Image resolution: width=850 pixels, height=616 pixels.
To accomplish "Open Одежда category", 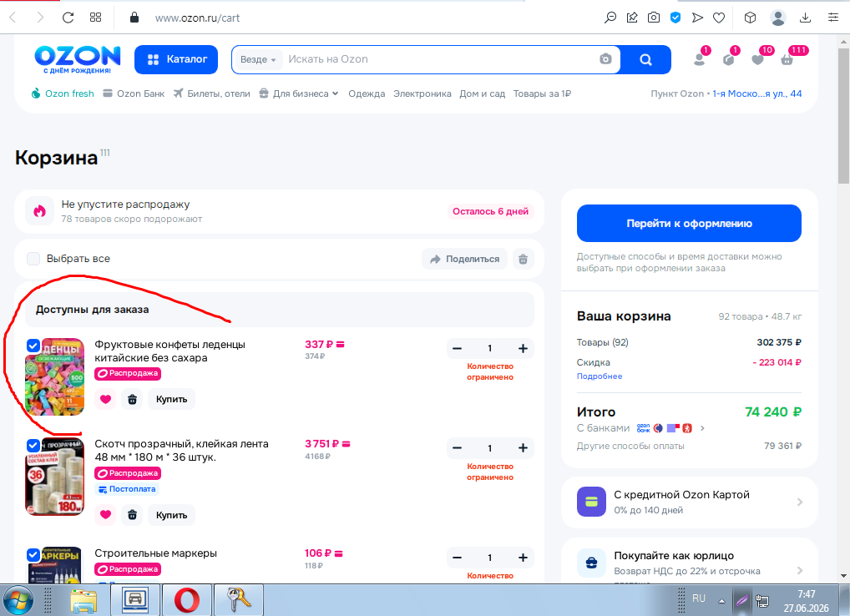I will pyautogui.click(x=367, y=93).
